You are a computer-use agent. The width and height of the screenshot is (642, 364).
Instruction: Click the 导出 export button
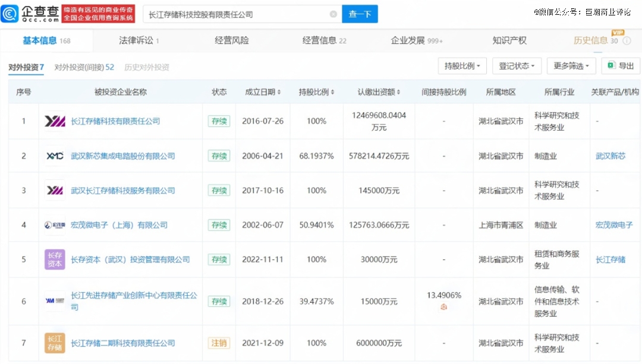pyautogui.click(x=621, y=66)
